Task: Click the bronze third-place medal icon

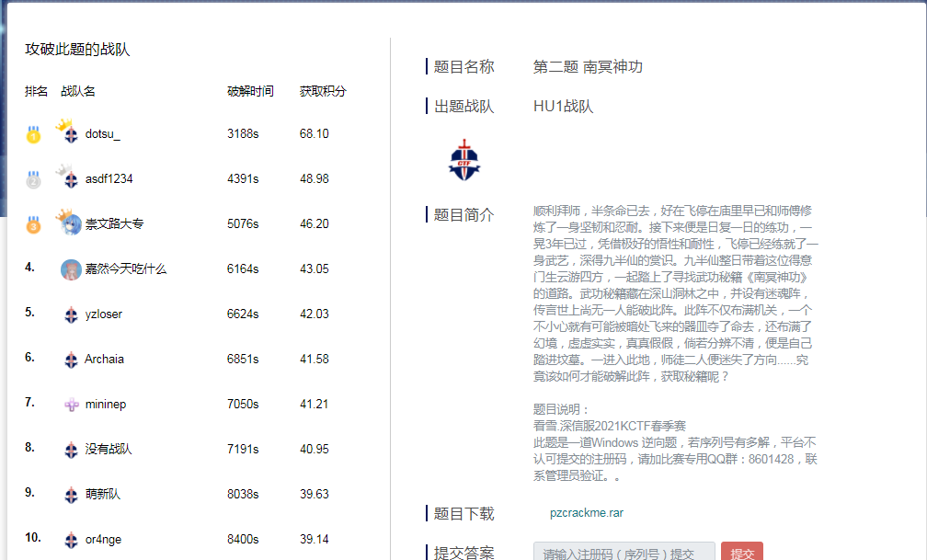Action: click(x=33, y=224)
